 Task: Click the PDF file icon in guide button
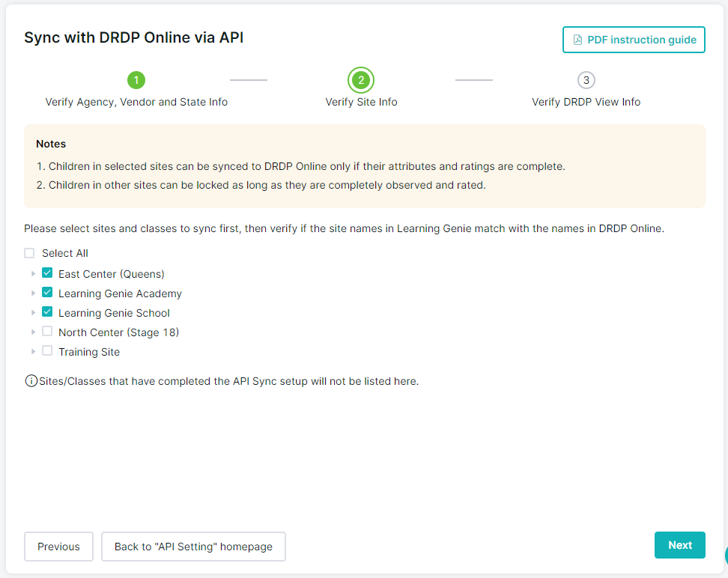[577, 40]
